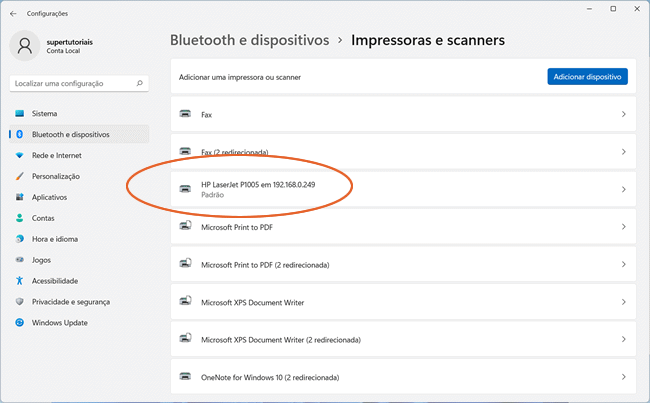Click the Localizar uma configuração search field
The width and height of the screenshot is (650, 403).
pos(72,83)
